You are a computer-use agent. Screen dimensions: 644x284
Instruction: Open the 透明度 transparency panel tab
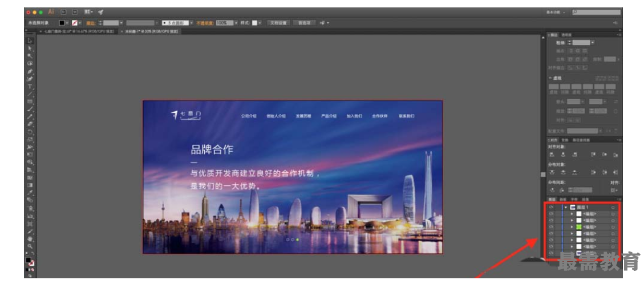click(x=566, y=35)
